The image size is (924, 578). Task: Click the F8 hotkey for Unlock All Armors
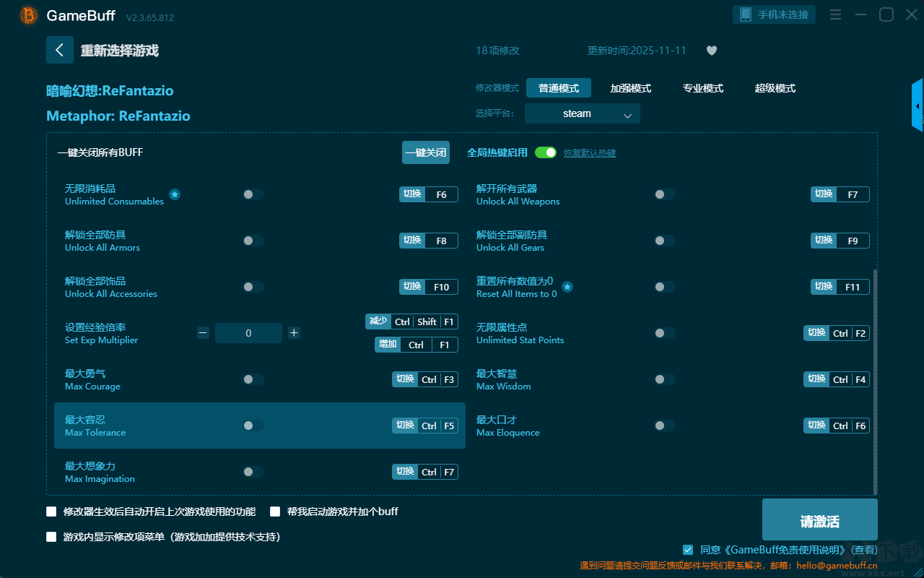[429, 241]
